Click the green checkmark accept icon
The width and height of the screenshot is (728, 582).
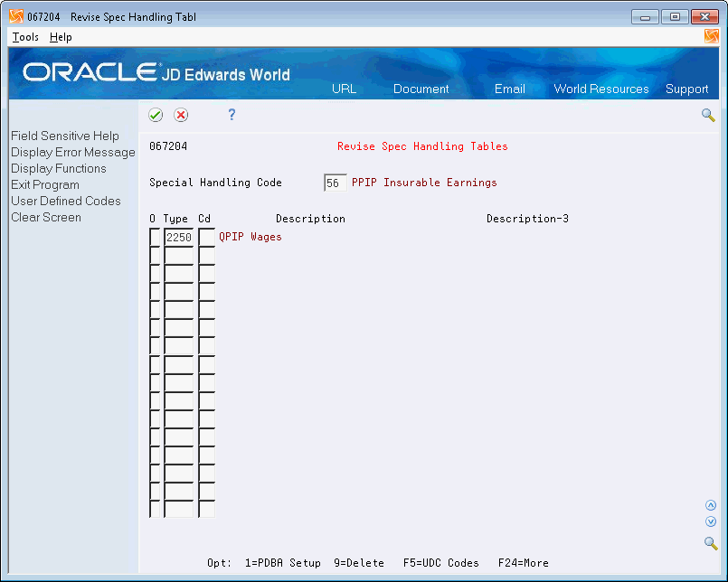[x=155, y=115]
